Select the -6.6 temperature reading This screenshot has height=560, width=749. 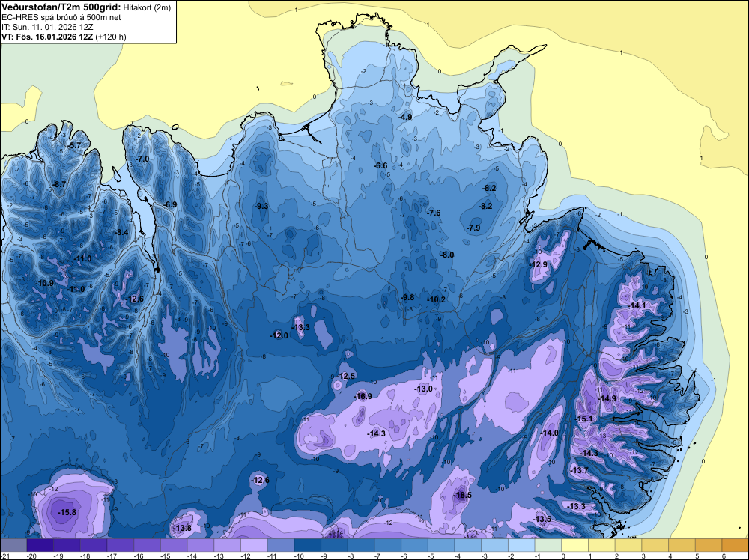click(380, 165)
